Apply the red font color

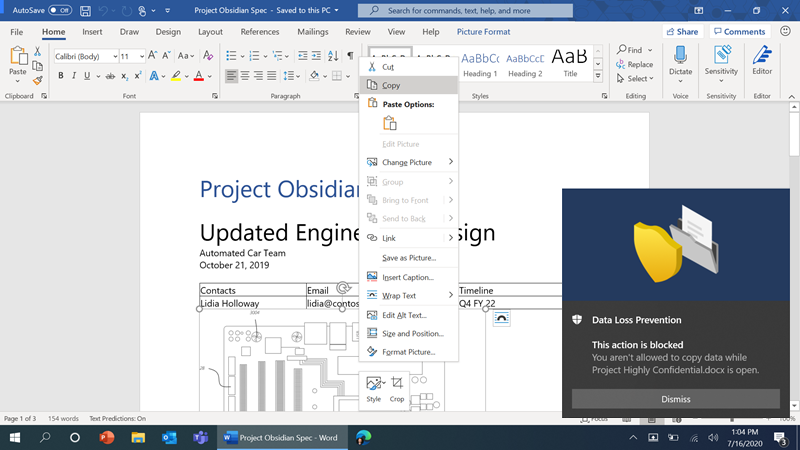(199, 76)
